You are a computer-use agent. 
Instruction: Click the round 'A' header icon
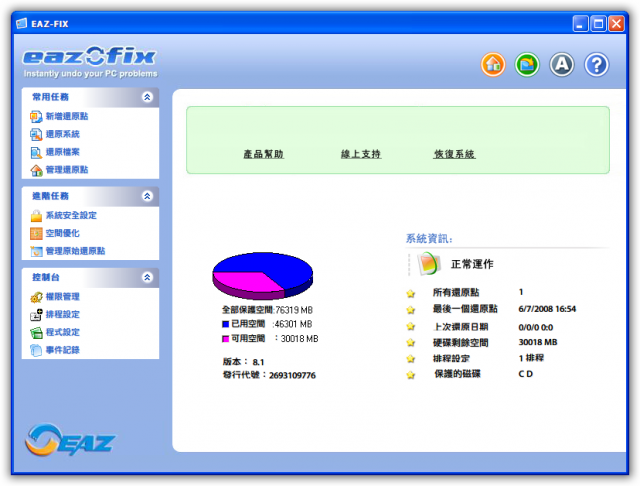562,64
